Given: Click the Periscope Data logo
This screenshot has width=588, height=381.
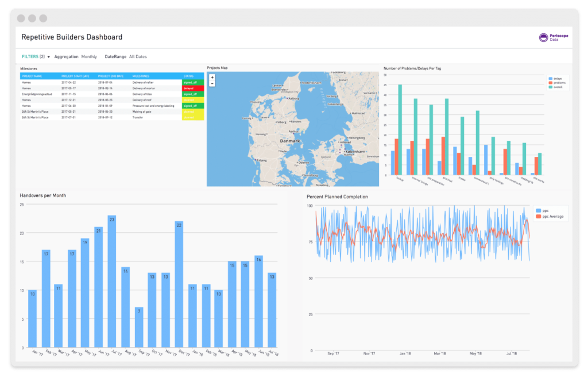Looking at the screenshot, I should (552, 37).
